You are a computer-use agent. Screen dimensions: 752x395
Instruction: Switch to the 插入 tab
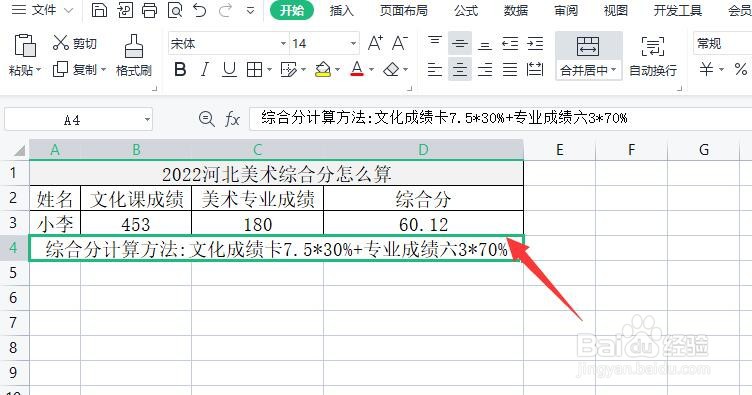tap(341, 10)
